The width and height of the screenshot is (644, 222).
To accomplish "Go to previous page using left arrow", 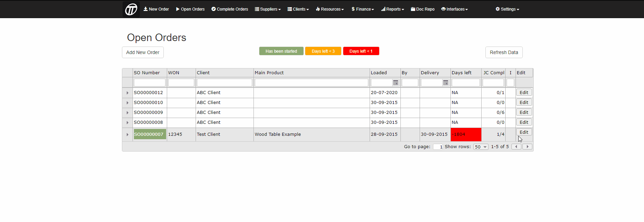I will [516, 147].
